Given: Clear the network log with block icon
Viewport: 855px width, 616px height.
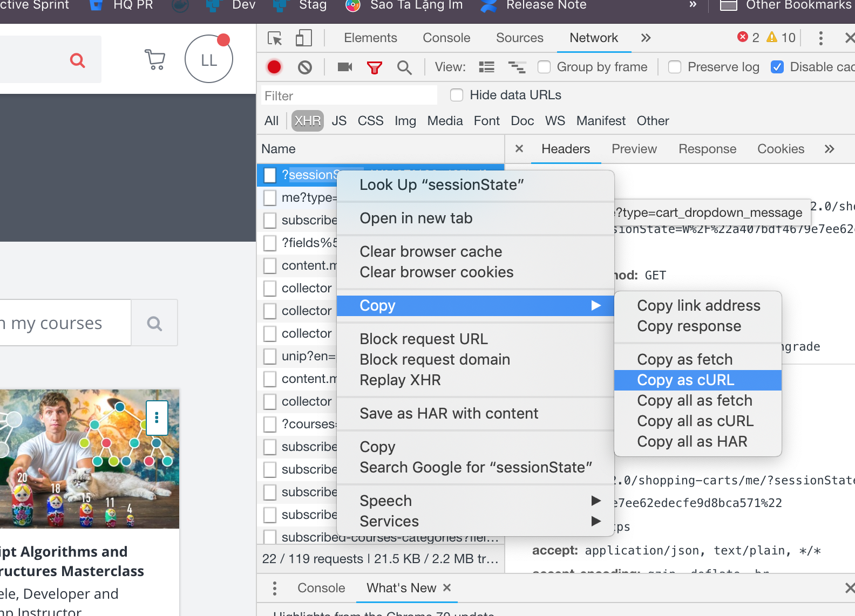Looking at the screenshot, I should 305,67.
